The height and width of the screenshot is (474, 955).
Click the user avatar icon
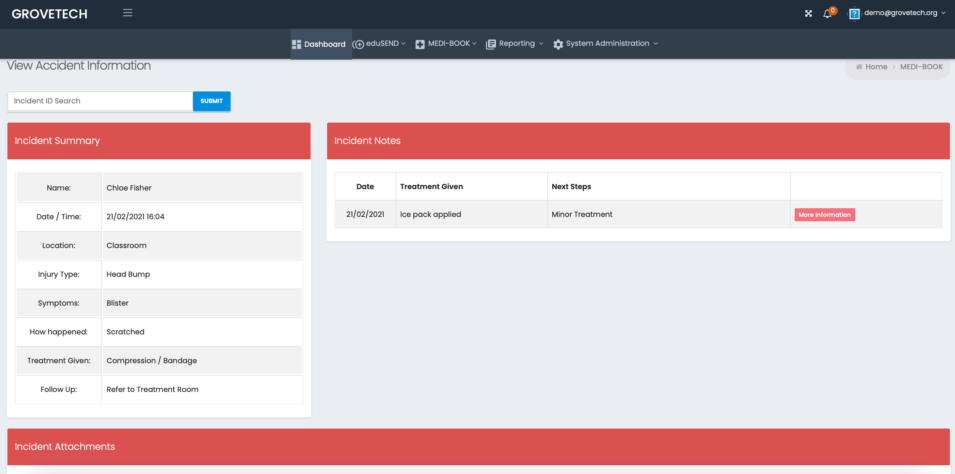[x=855, y=13]
